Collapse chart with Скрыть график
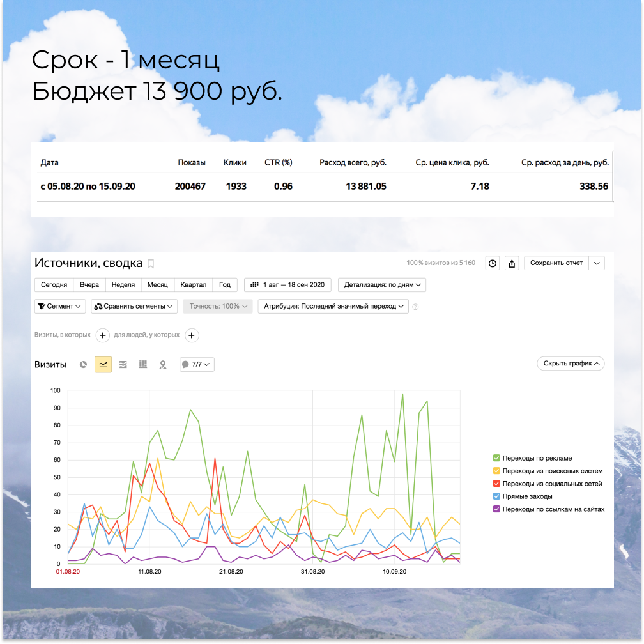Image resolution: width=644 pixels, height=644 pixels. coord(571,364)
